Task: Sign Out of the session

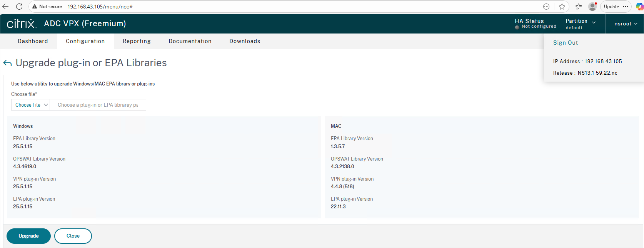Action: (x=566, y=43)
